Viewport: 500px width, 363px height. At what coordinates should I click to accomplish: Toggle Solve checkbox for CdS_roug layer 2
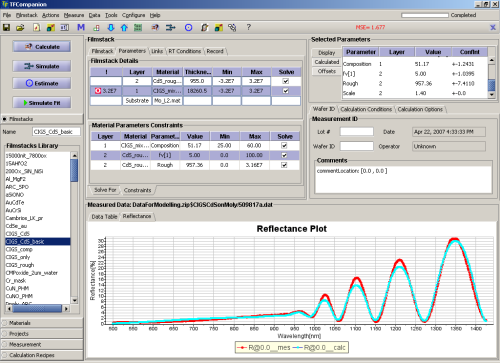coord(286,81)
